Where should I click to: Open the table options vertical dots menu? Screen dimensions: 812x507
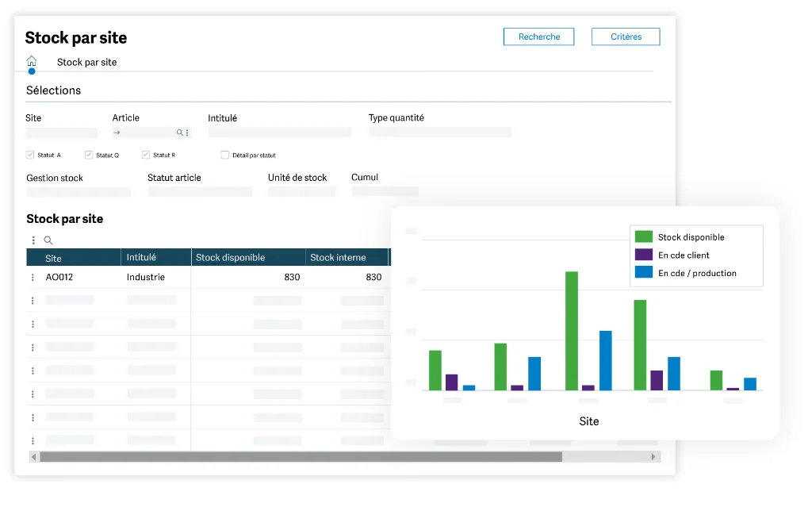(33, 240)
